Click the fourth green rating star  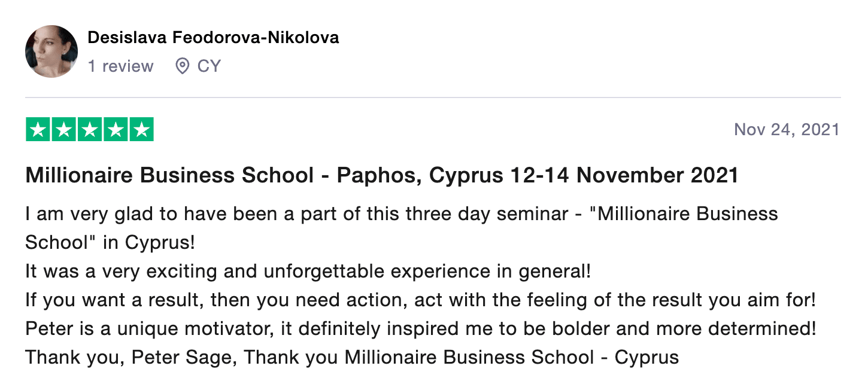[116, 130]
